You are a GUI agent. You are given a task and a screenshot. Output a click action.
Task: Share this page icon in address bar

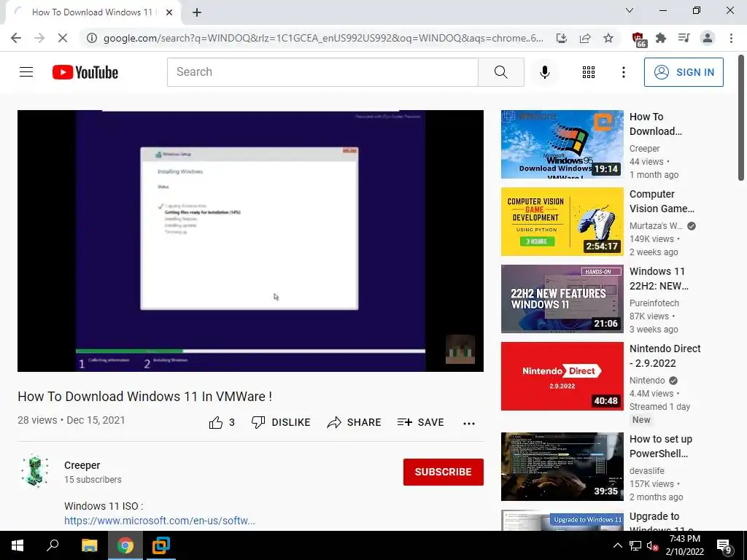pyautogui.click(x=585, y=38)
